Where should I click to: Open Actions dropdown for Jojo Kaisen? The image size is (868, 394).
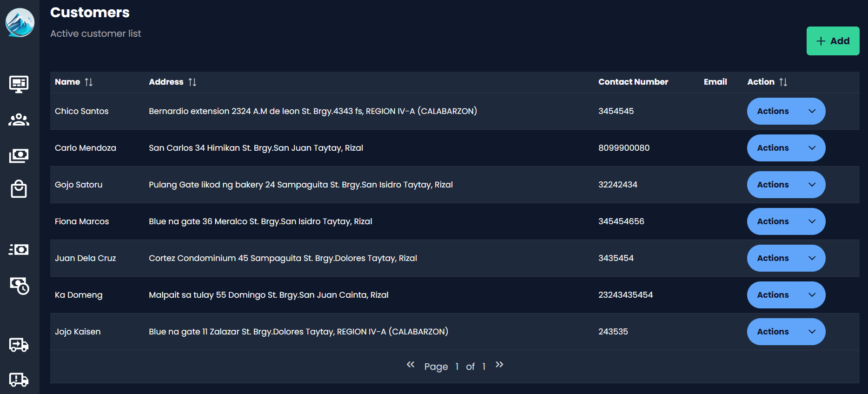point(786,332)
